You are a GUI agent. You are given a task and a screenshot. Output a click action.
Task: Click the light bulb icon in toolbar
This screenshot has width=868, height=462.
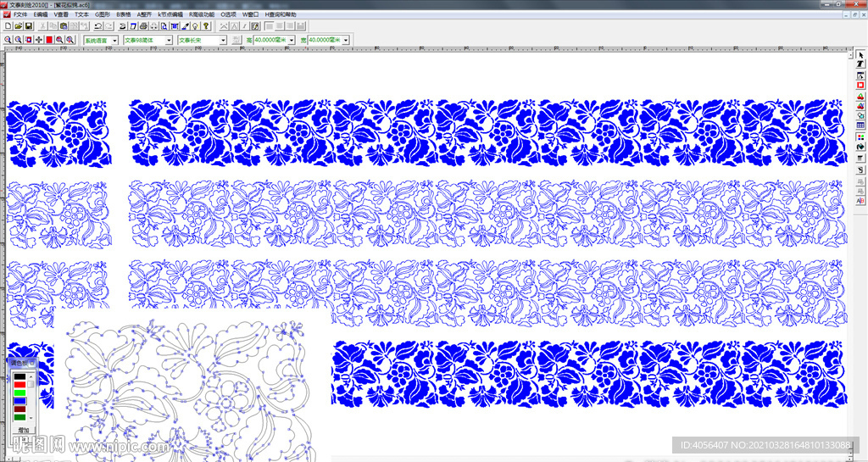[195, 26]
